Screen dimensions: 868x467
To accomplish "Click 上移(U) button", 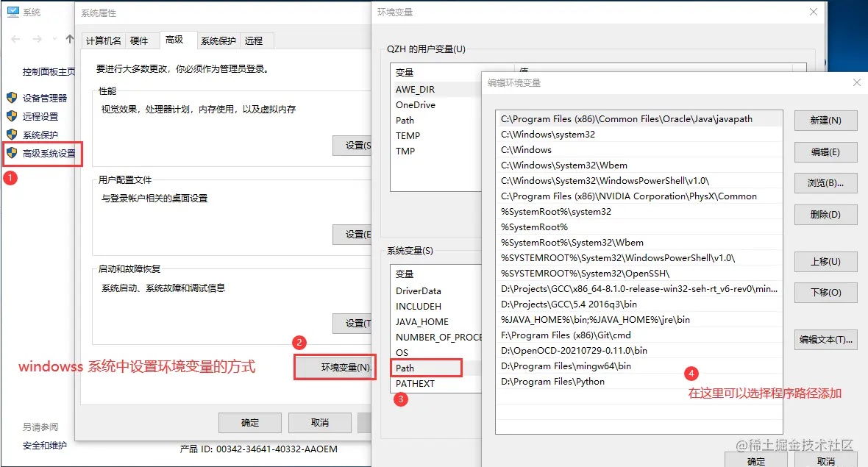I will 825,261.
